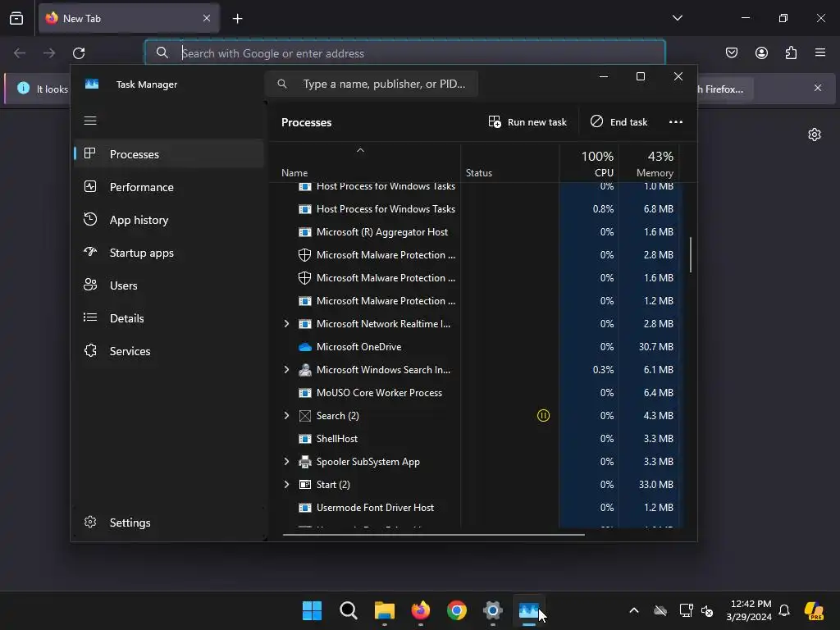Expand the Search (2) process group
This screenshot has height=630, width=840.
[286, 416]
